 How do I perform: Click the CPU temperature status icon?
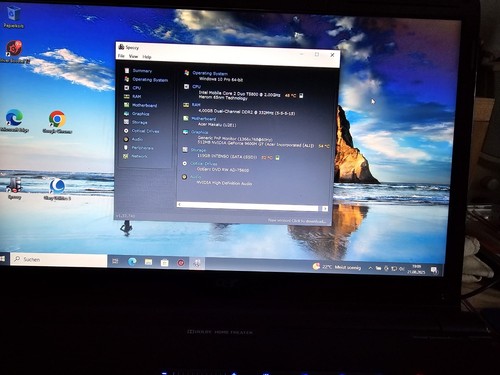point(301,96)
